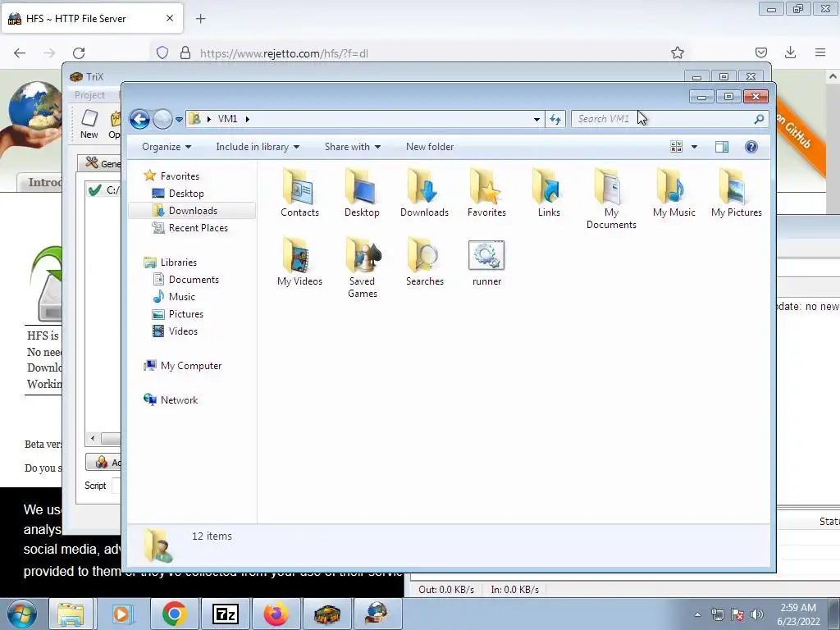
Task: Open Firefox downloads arrow icon
Action: (x=790, y=52)
